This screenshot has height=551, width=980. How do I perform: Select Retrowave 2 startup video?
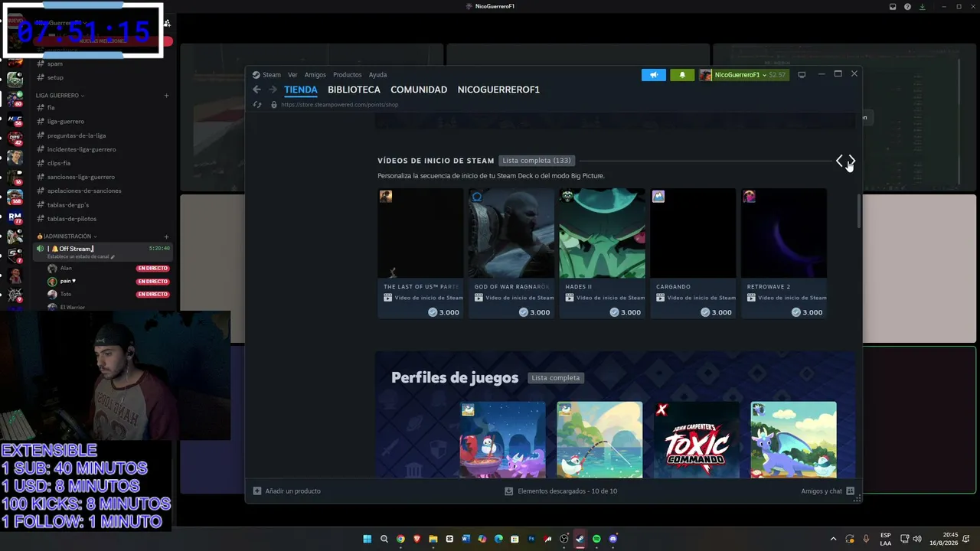click(784, 253)
